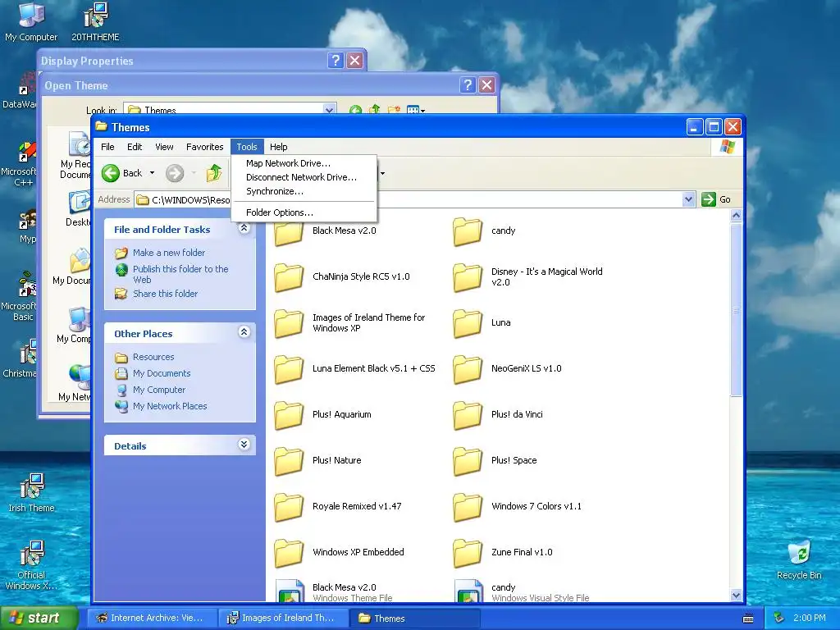Screen dimensions: 840x630
Task: Go to My Documents in Other Places
Action: 162,373
